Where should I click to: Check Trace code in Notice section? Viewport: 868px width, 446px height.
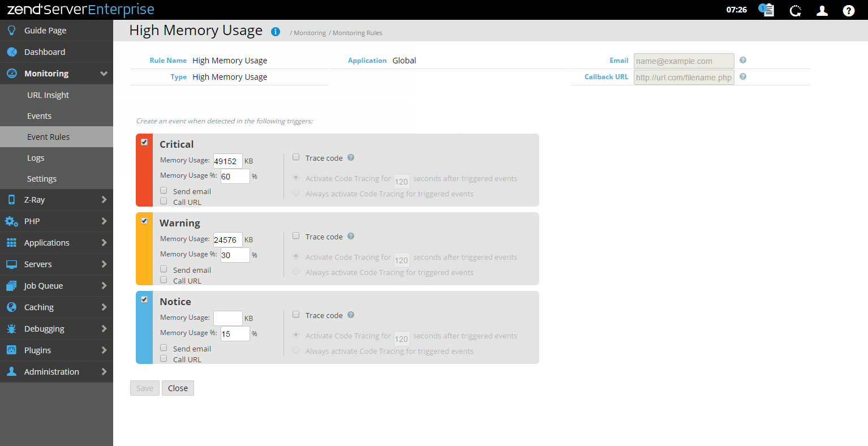pyautogui.click(x=296, y=315)
